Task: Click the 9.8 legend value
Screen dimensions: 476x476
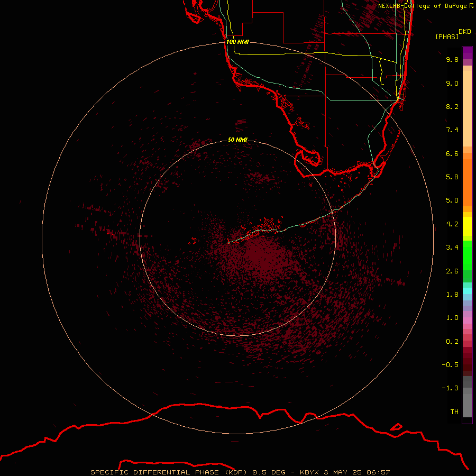Action: pos(452,59)
